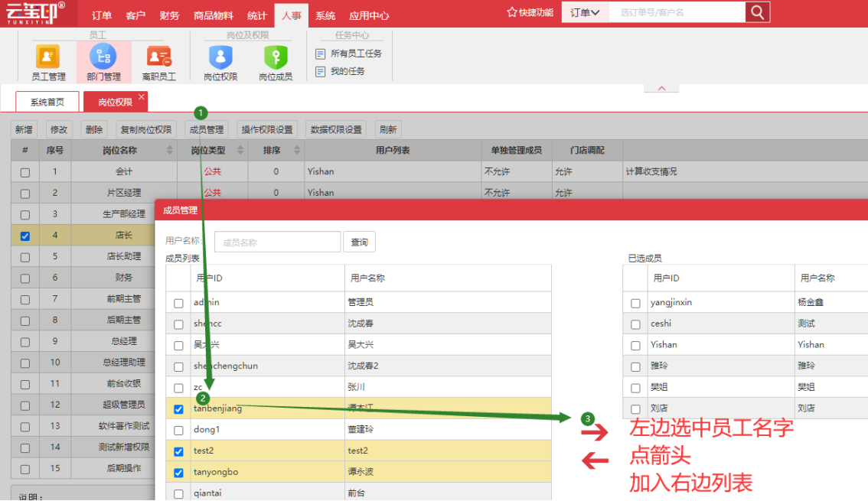Open the 订单 search type dropdown

tap(585, 12)
